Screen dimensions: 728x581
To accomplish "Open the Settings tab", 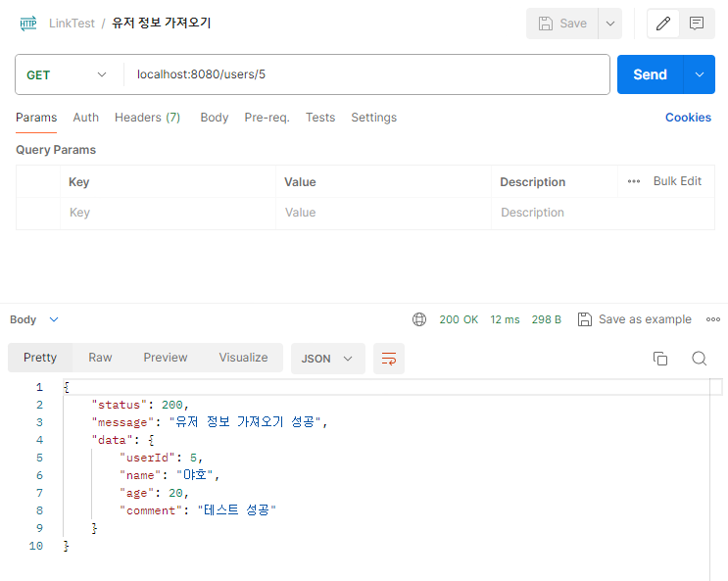I will (373, 118).
